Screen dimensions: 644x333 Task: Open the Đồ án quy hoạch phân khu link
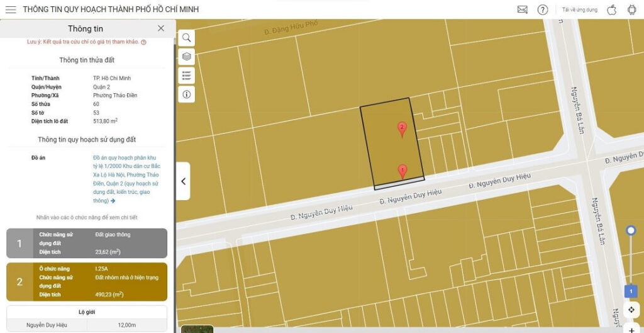pos(125,179)
